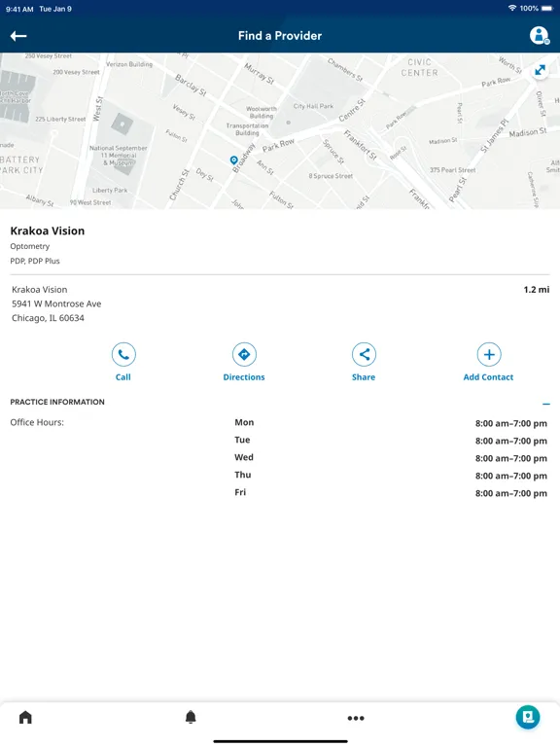Tap the Directions arrow icon
This screenshot has height=747, width=560.
pos(244,354)
